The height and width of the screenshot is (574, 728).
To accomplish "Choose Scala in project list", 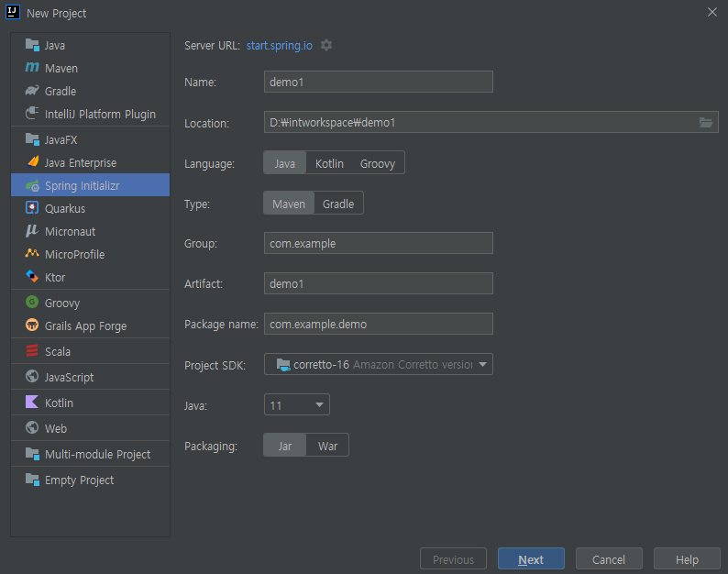I will click(x=91, y=351).
